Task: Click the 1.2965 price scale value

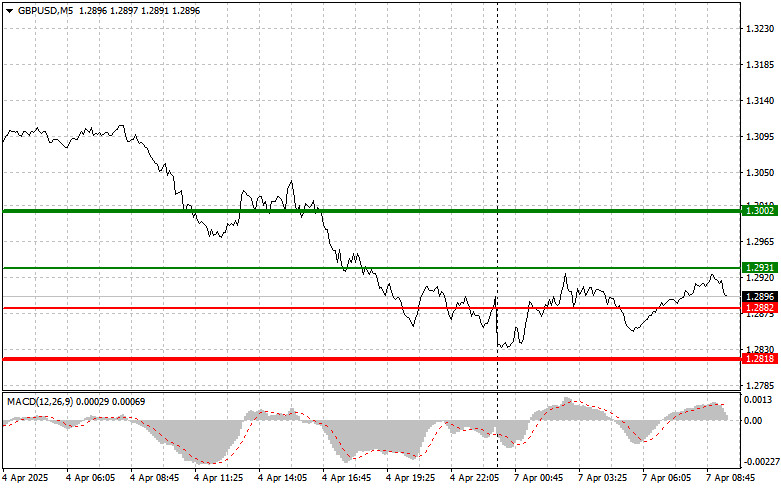Action: [x=760, y=242]
